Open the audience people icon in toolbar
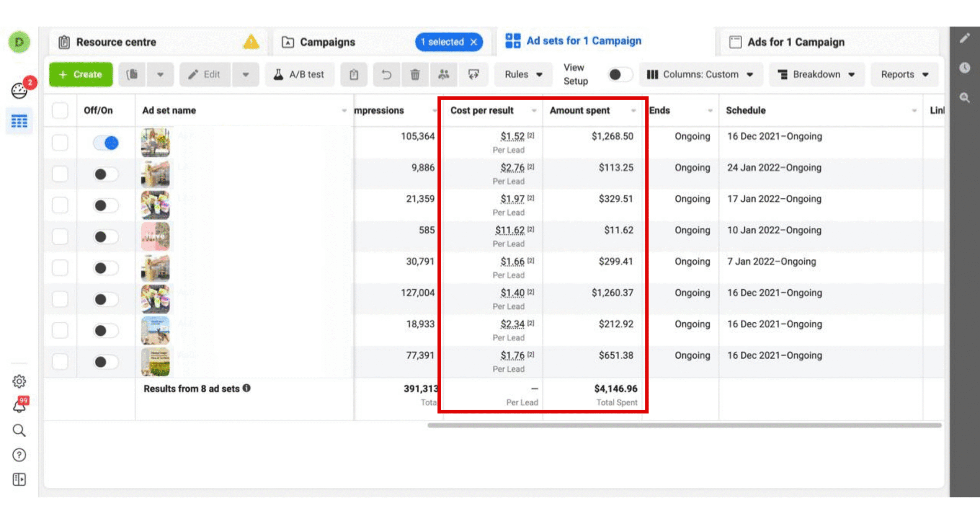 443,74
